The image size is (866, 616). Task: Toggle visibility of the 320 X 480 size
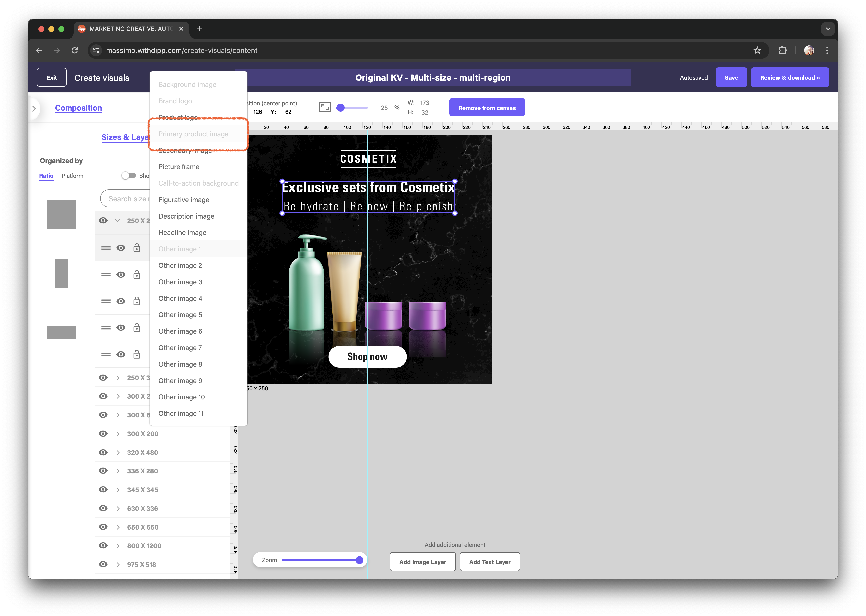point(103,452)
